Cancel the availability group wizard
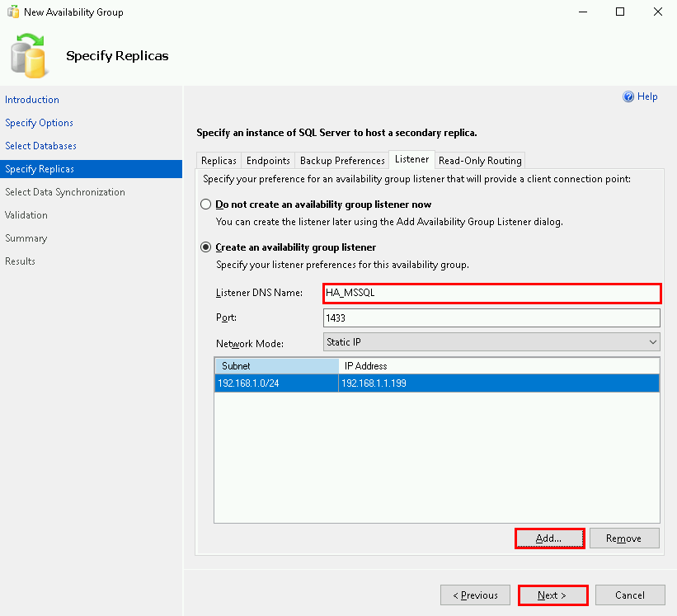677x616 pixels. click(x=630, y=595)
